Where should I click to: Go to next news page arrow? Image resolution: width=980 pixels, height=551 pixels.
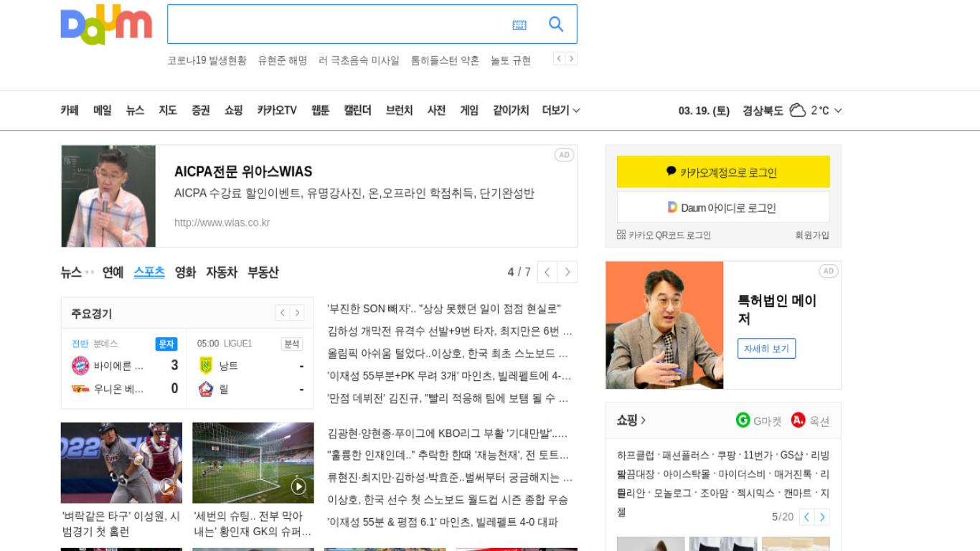tap(567, 272)
